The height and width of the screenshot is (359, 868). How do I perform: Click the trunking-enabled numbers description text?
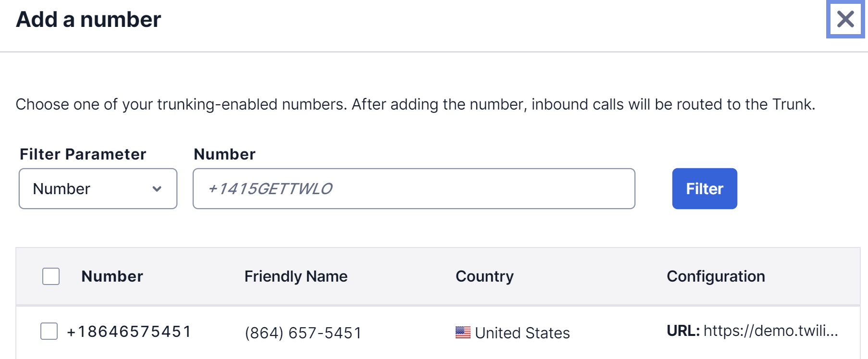(x=415, y=104)
